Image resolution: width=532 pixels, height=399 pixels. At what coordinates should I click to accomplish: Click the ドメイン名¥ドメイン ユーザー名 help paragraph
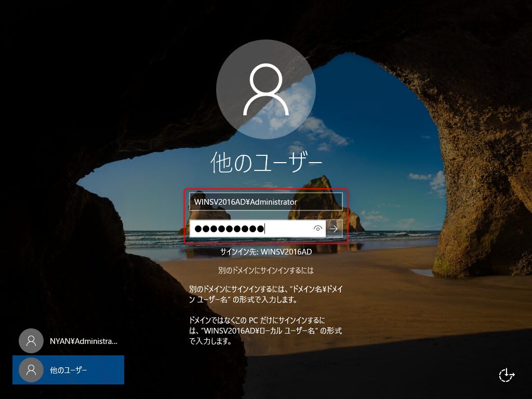click(265, 294)
